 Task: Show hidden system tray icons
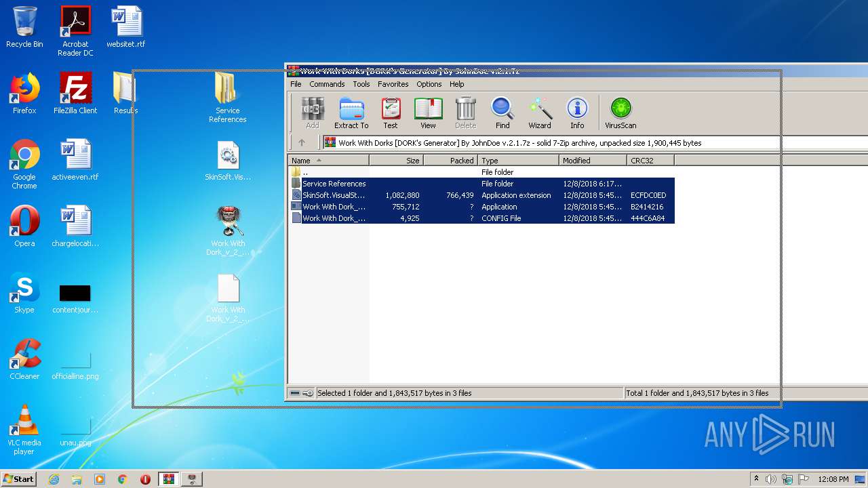[757, 479]
